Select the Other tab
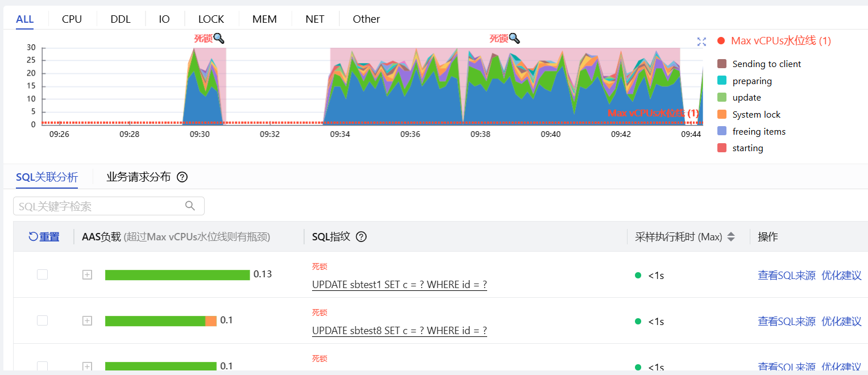 click(x=366, y=19)
